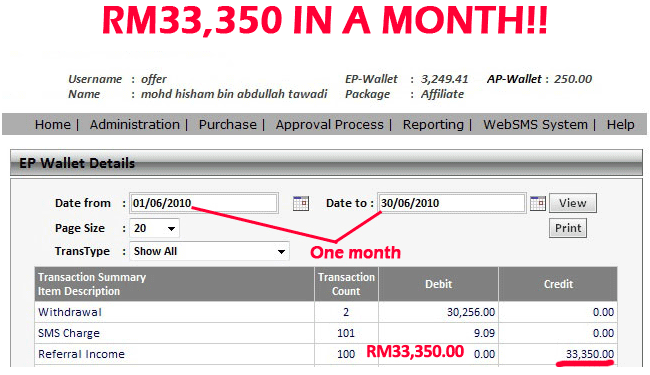This screenshot has width=650, height=375.
Task: Focus the Date from input field
Action: click(204, 203)
